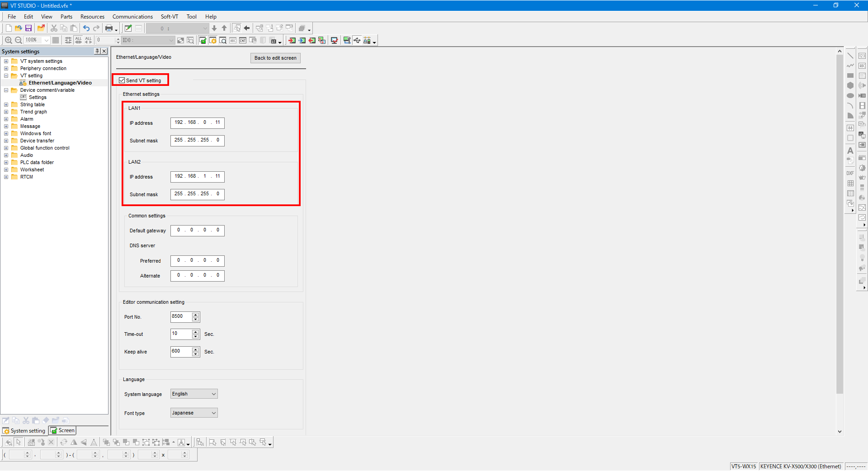Click the Save file icon
This screenshot has width=868, height=471.
28,28
